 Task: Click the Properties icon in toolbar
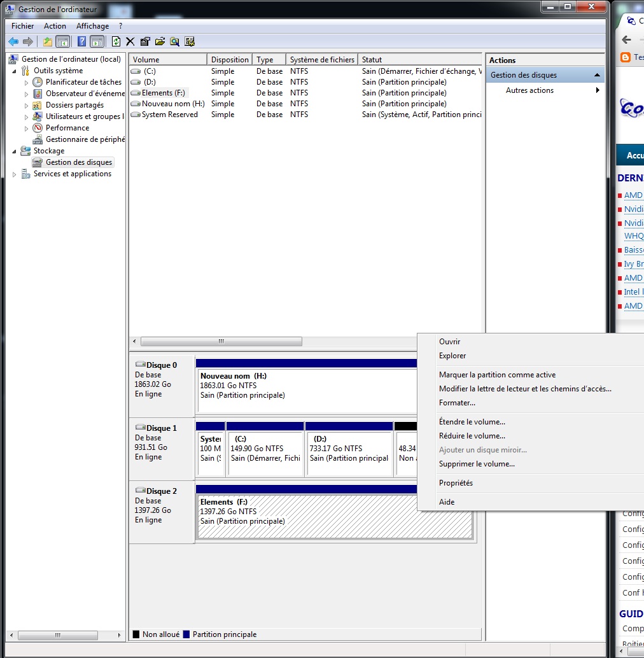[x=145, y=41]
